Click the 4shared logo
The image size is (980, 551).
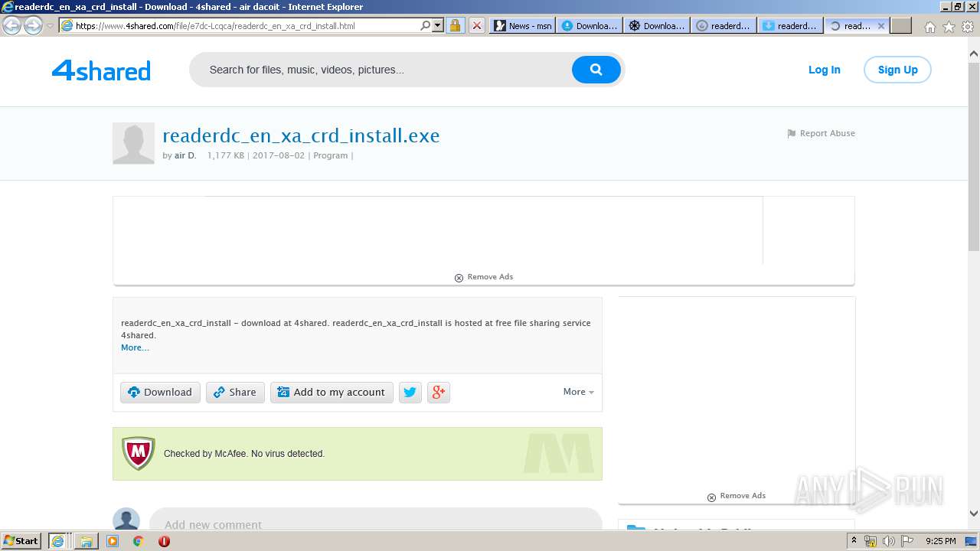tap(101, 70)
